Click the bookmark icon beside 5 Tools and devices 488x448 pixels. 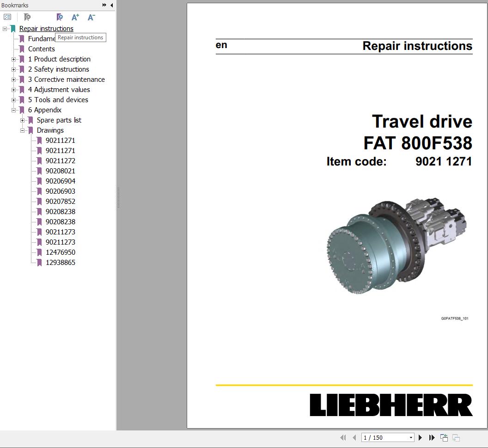click(22, 100)
